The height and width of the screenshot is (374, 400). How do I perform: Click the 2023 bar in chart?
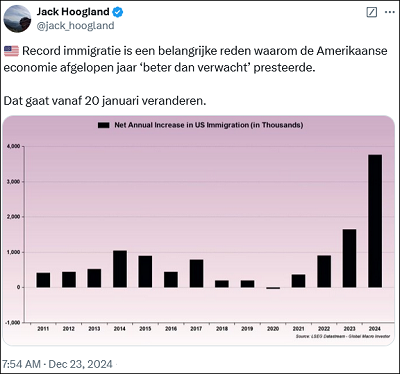coord(349,258)
